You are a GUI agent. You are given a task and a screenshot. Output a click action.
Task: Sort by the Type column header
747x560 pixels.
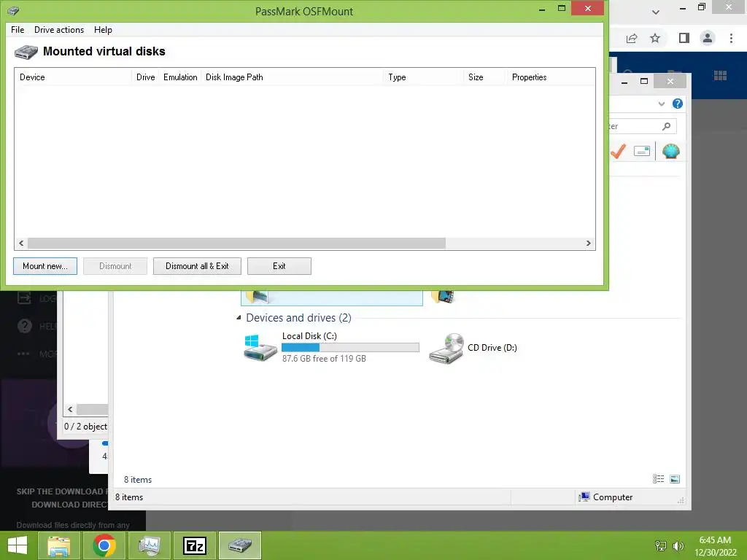(424, 77)
